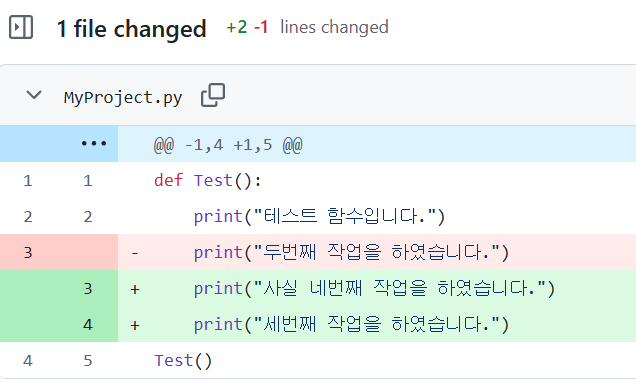Select new line number 4 of added line
This screenshot has height=384, width=636.
pyautogui.click(x=88, y=324)
